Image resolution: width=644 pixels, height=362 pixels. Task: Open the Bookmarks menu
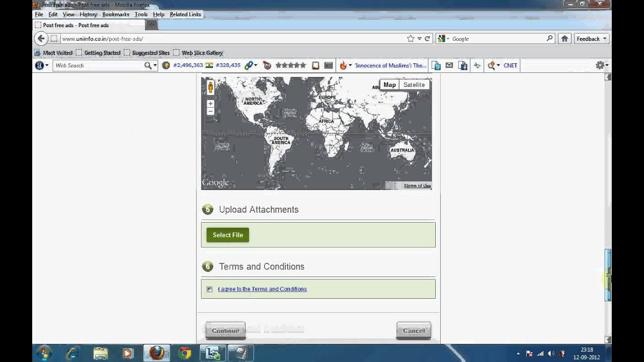(x=116, y=15)
